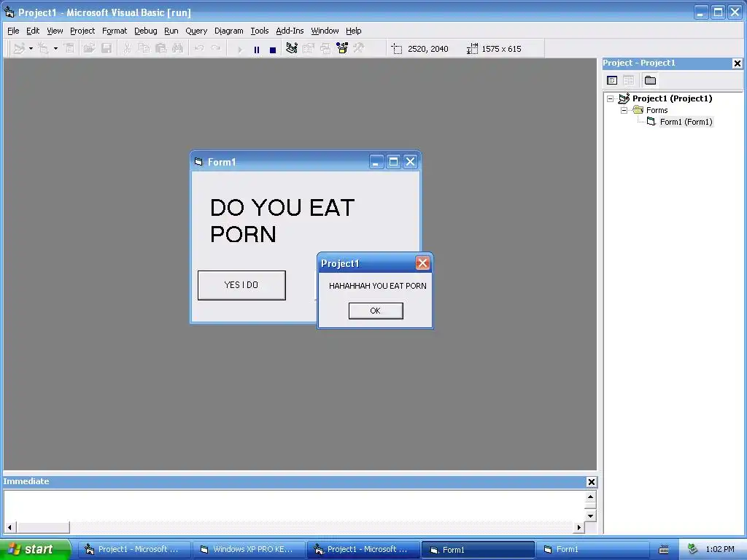Open the File menu
The height and width of the screenshot is (560, 747).
[13, 31]
